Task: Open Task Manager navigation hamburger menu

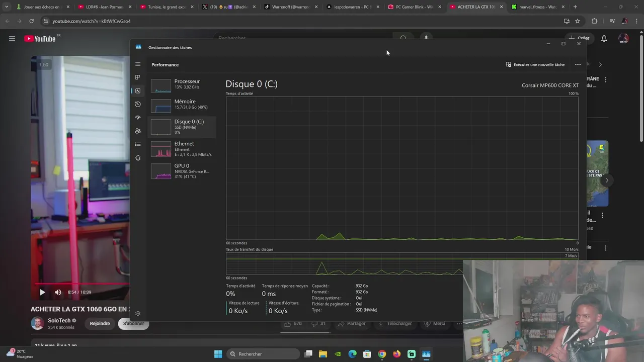Action: tap(137, 64)
